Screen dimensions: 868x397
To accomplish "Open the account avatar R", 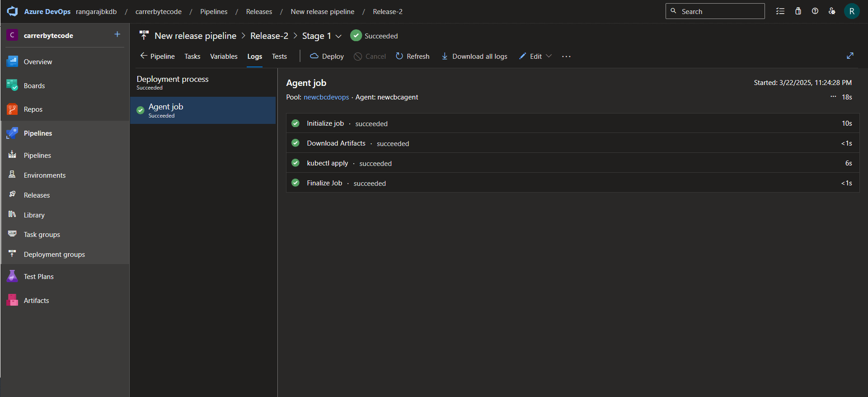I will pos(852,11).
